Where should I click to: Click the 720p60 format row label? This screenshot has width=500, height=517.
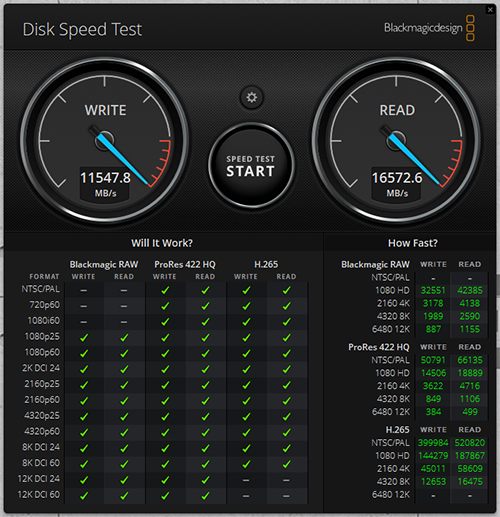[45, 305]
